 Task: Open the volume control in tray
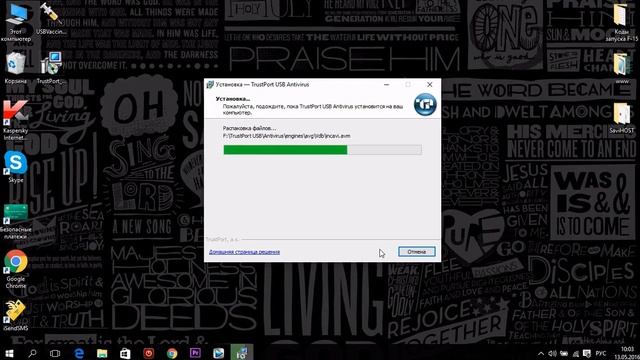click(x=552, y=353)
